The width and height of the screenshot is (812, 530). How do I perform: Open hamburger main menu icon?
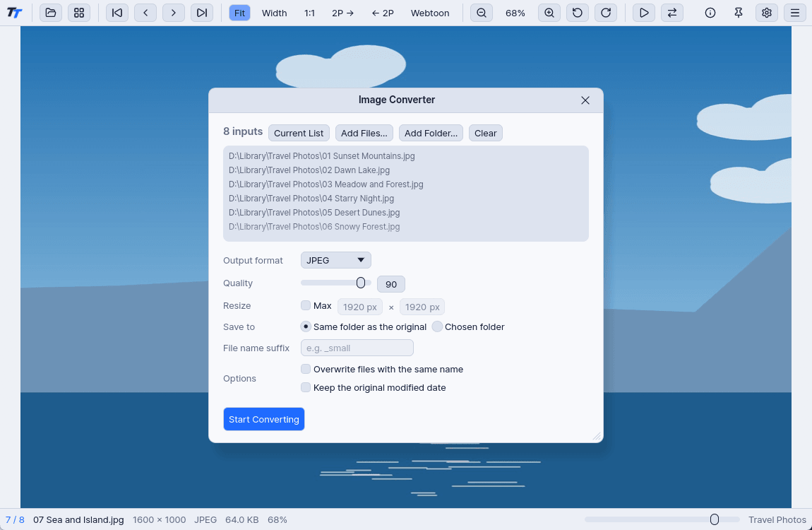(x=795, y=13)
